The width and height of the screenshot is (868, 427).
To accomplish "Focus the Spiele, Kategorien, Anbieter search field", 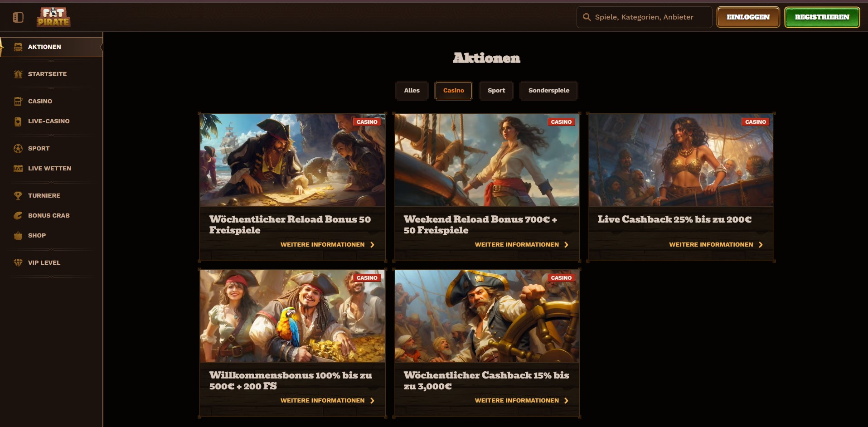I will point(644,17).
